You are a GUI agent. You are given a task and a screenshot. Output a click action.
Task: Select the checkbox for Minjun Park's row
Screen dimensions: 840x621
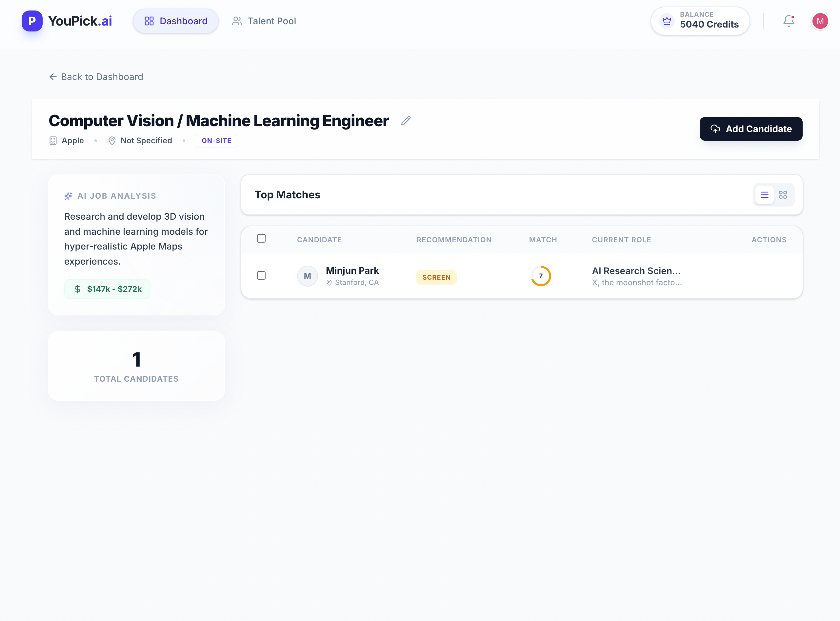coord(261,275)
